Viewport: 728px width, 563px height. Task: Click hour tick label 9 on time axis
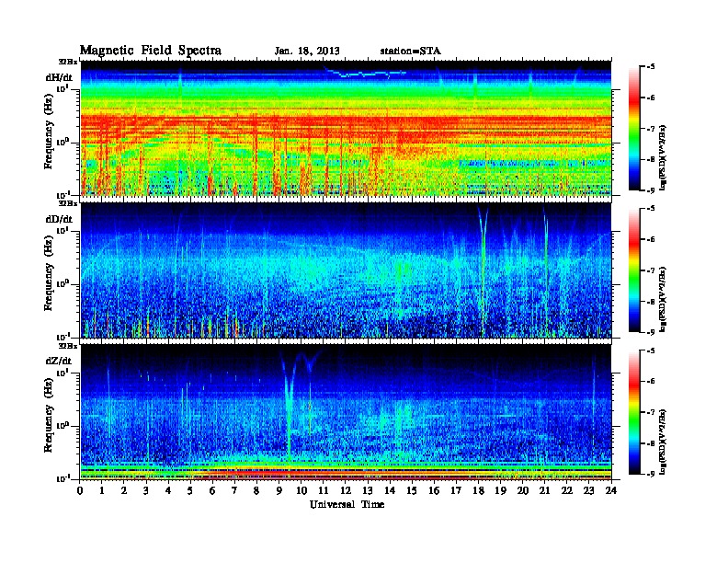click(279, 490)
